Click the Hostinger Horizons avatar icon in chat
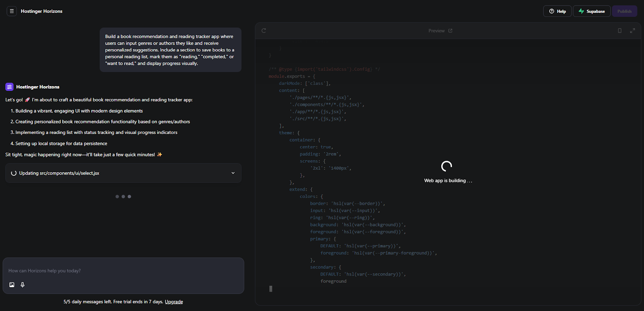This screenshot has height=311, width=644. tap(9, 87)
